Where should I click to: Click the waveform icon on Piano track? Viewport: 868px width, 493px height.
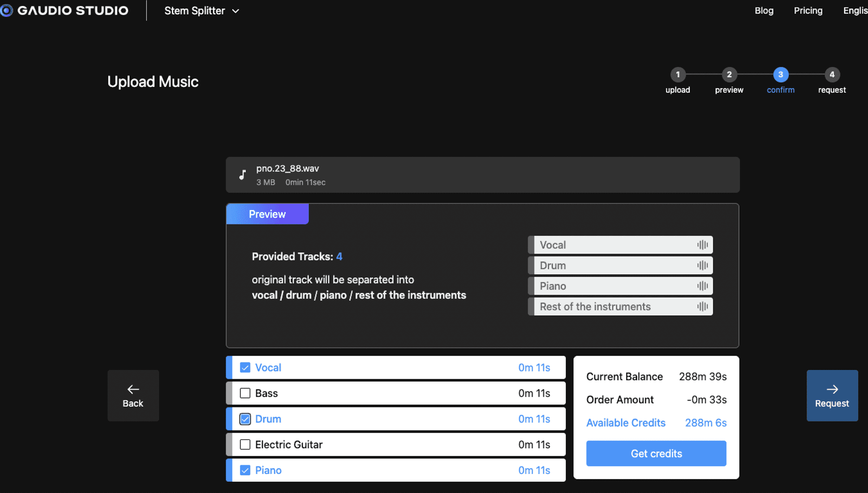702,286
